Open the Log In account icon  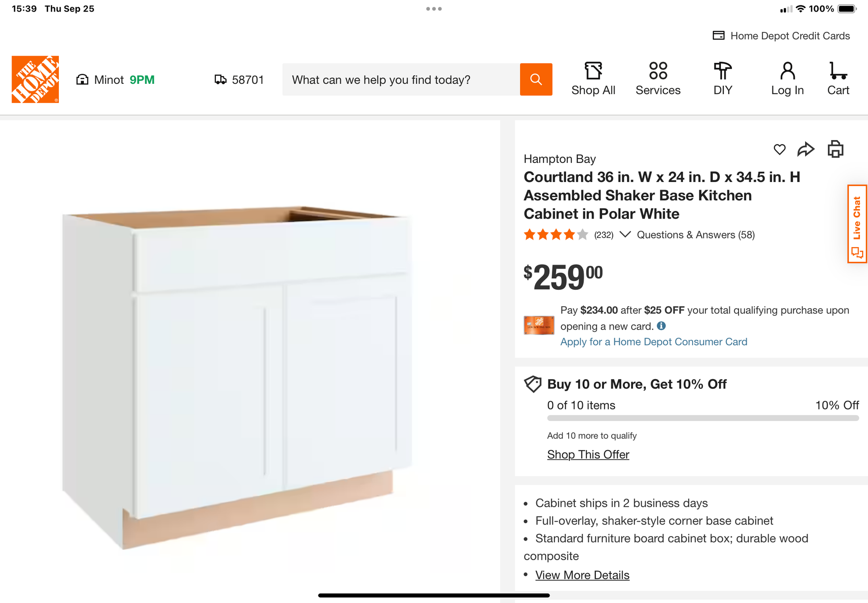point(787,79)
